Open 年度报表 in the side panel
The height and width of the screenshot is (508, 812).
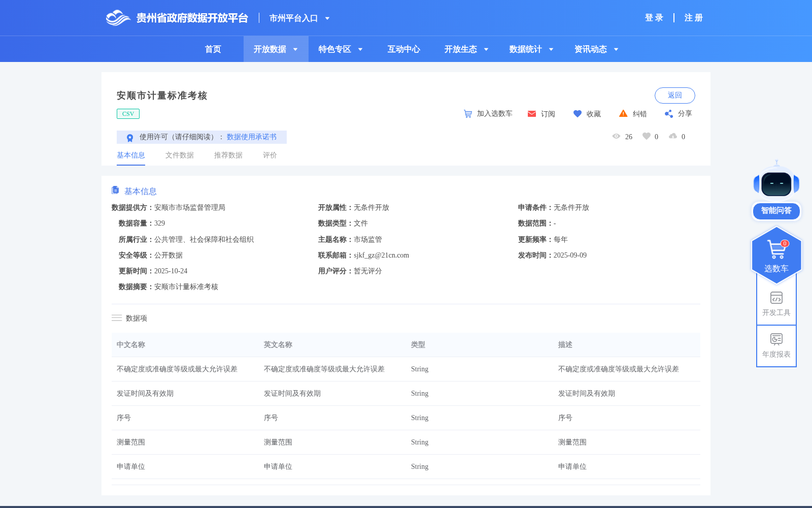(776, 345)
